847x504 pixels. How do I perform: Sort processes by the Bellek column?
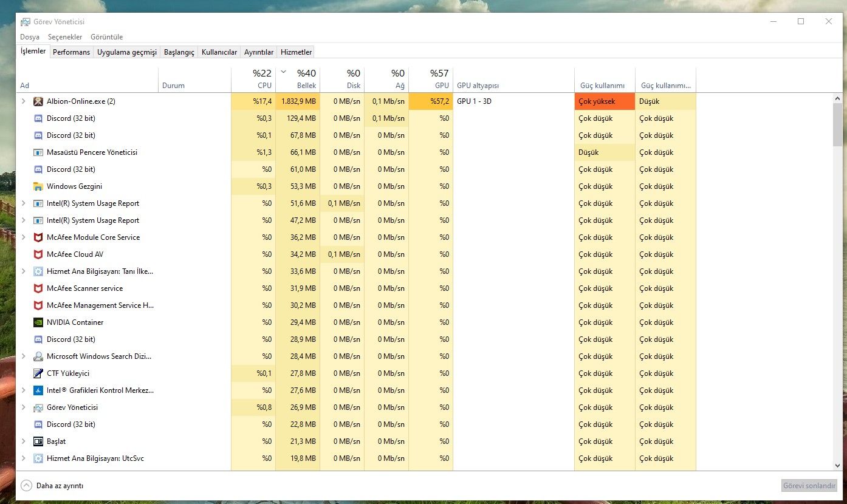coord(298,80)
